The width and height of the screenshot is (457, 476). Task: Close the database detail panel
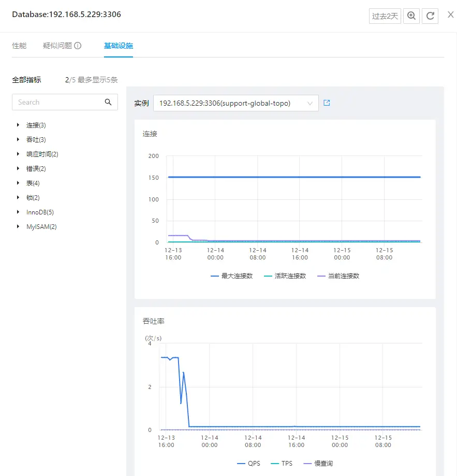pyautogui.click(x=450, y=15)
